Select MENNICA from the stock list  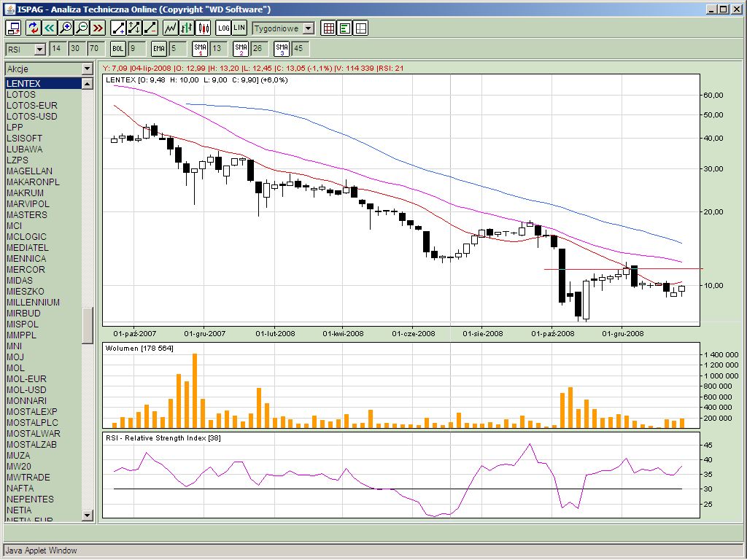click(26, 259)
